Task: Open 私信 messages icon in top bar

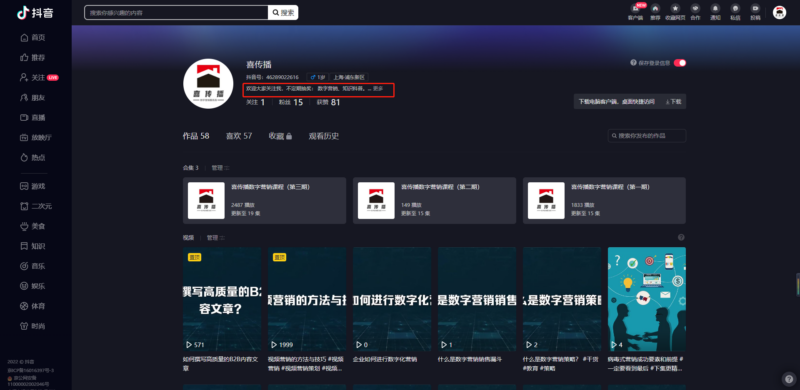Action: pos(735,12)
